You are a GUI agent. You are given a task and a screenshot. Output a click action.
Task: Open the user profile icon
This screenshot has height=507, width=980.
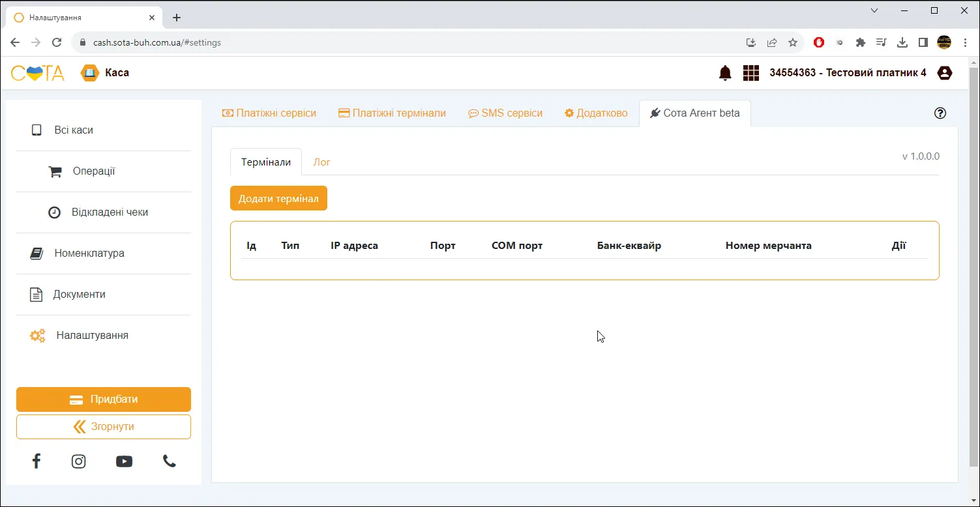point(944,73)
